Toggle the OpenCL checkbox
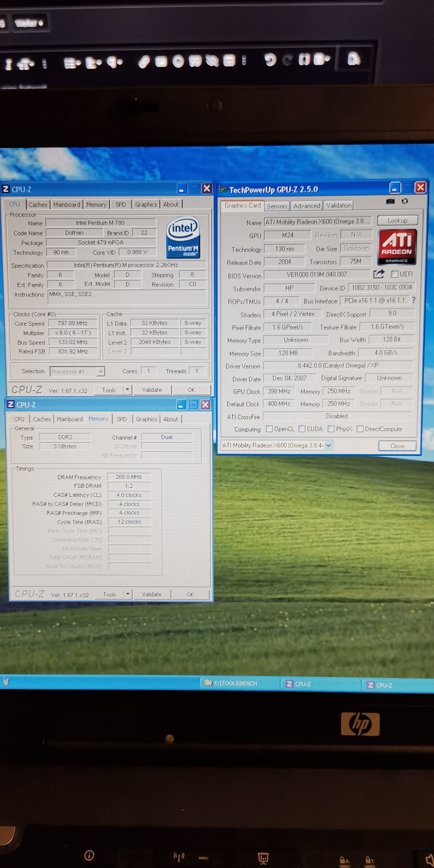The height and width of the screenshot is (868, 434). (269, 429)
